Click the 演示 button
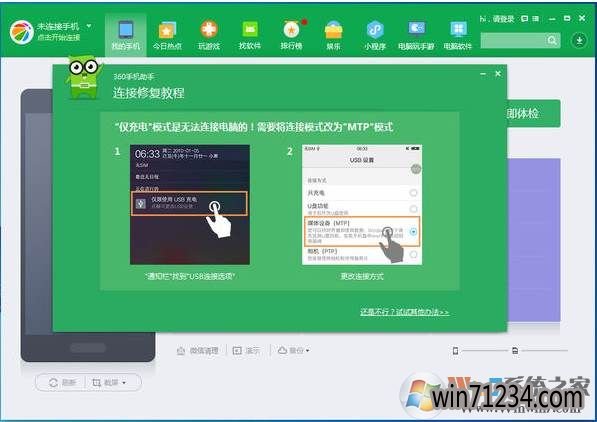 point(246,350)
